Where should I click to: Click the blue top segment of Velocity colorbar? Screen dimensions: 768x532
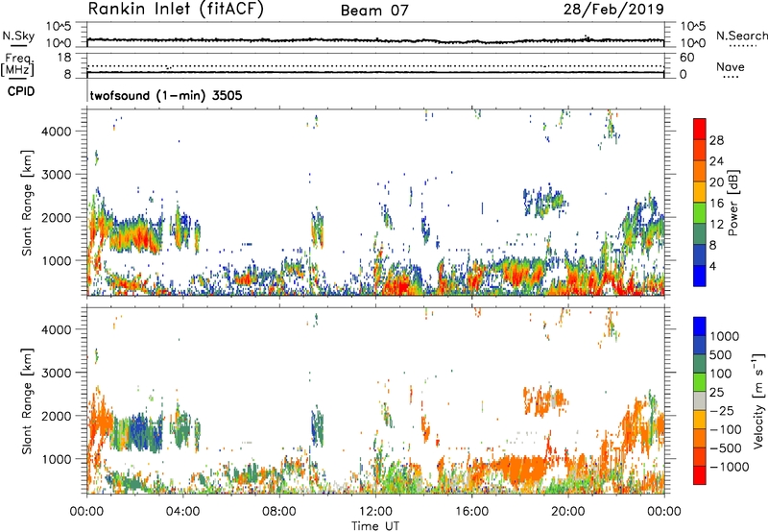(x=700, y=326)
